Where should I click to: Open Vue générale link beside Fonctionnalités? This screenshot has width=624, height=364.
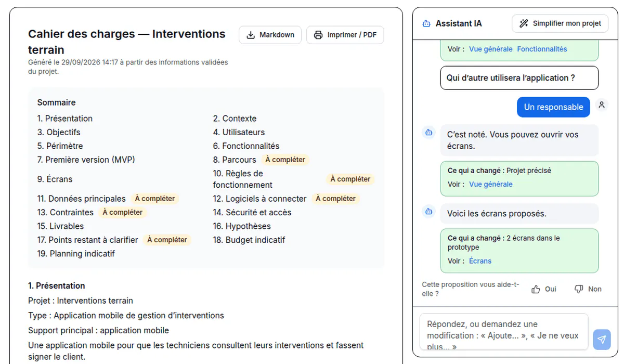(491, 49)
